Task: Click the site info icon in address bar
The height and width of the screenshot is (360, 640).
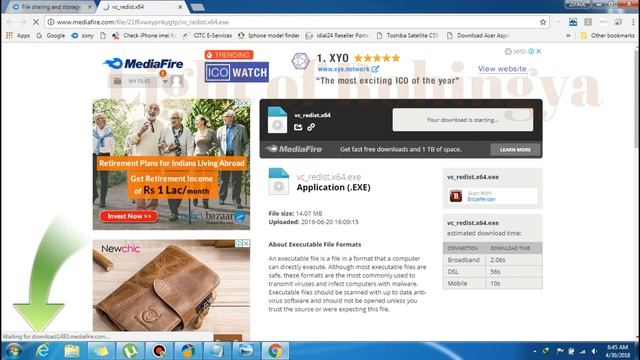Action: pyautogui.click(x=51, y=22)
